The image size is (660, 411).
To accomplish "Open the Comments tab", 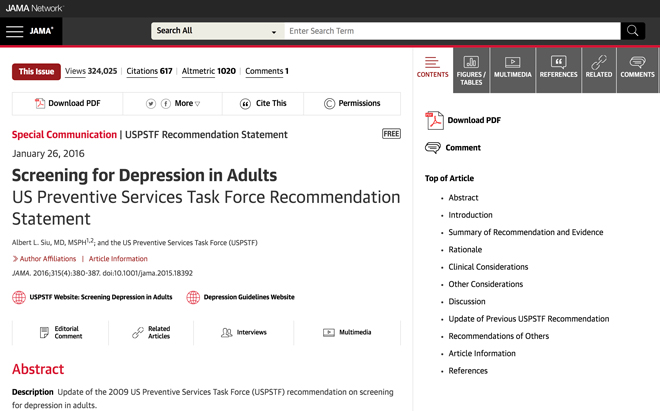I will coord(637,70).
